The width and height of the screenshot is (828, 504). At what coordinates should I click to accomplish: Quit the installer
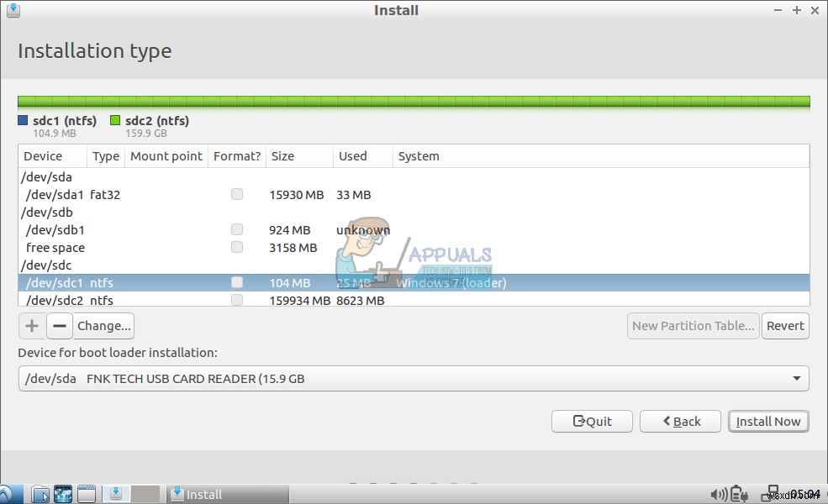592,421
